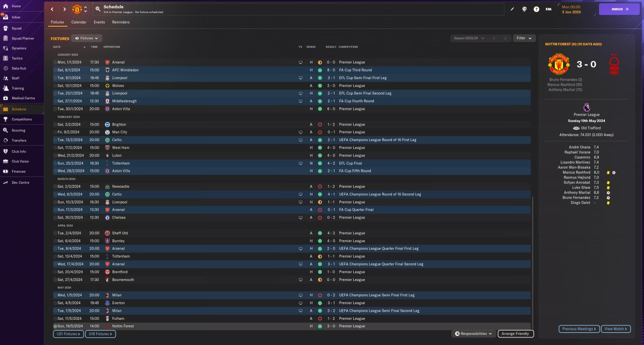Click the Arrange Friendly button
Viewport: 644px width, 345px height.
(516, 333)
